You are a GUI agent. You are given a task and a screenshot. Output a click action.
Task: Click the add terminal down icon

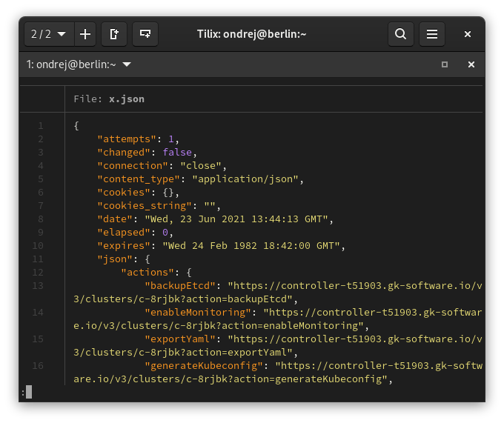[x=145, y=34]
